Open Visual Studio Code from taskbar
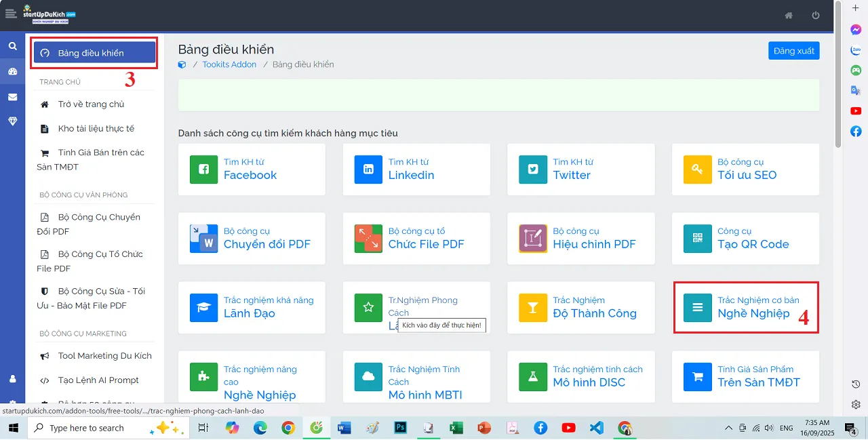The height and width of the screenshot is (440, 868). [596, 428]
